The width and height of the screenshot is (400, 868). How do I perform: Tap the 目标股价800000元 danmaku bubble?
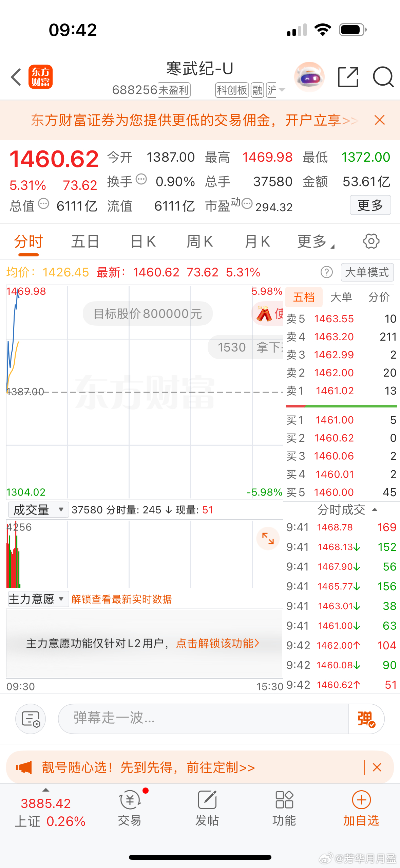pyautogui.click(x=148, y=313)
